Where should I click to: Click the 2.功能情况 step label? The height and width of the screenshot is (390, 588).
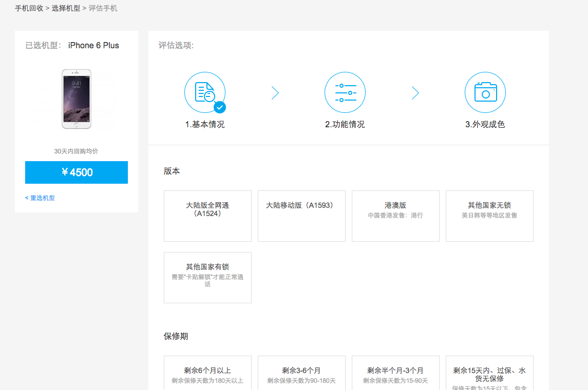coord(345,124)
